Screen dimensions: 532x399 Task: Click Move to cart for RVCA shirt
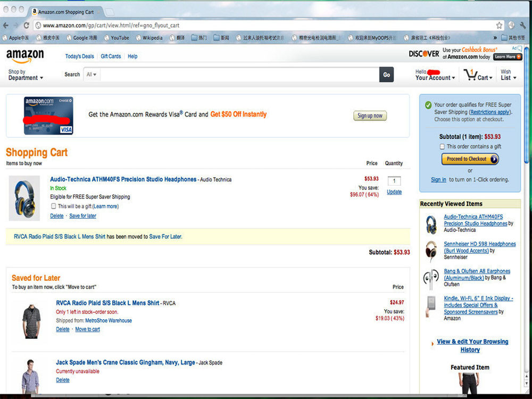88,329
